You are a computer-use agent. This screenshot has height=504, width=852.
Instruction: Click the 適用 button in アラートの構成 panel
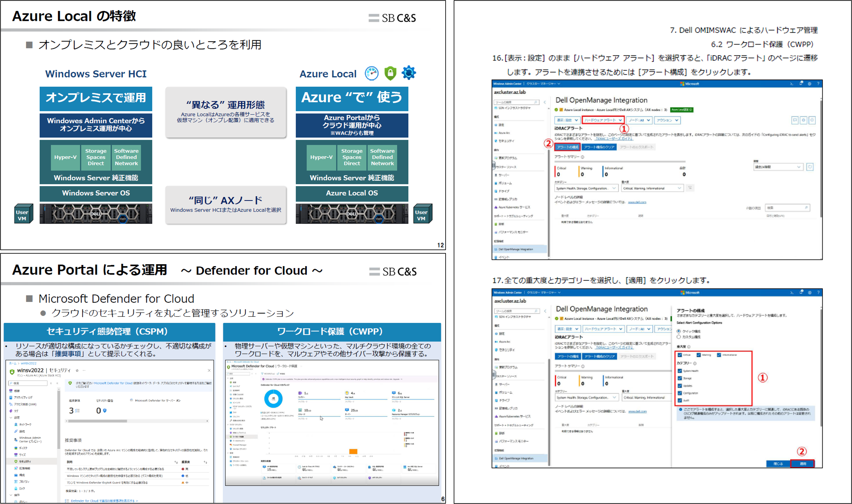tap(802, 464)
